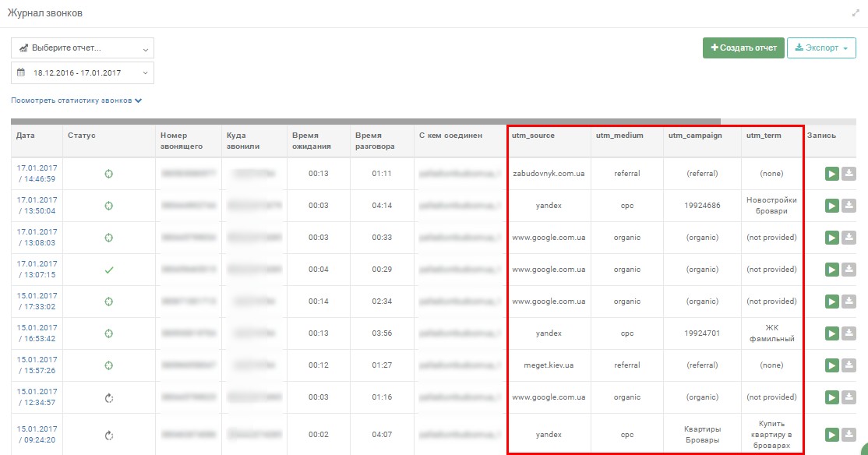Click the 'Создать отчет' button
The height and width of the screenshot is (455, 868).
pyautogui.click(x=743, y=48)
